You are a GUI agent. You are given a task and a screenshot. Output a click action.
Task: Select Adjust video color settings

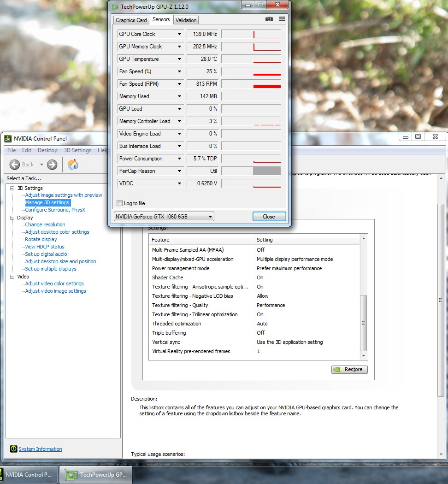[x=54, y=283]
